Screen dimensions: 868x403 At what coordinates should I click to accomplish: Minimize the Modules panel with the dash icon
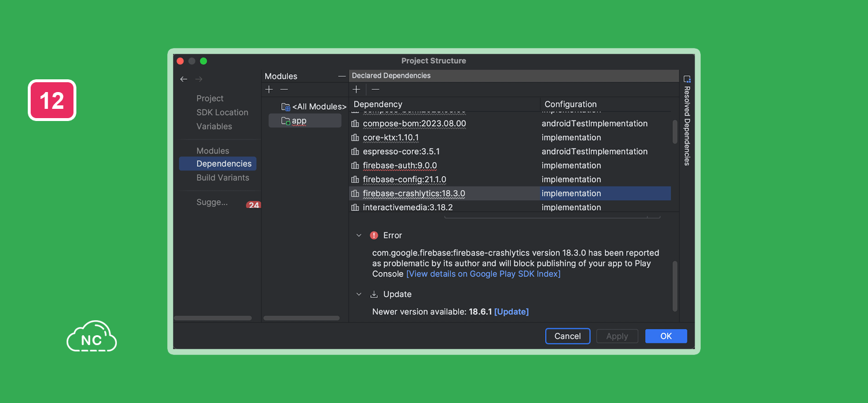341,76
